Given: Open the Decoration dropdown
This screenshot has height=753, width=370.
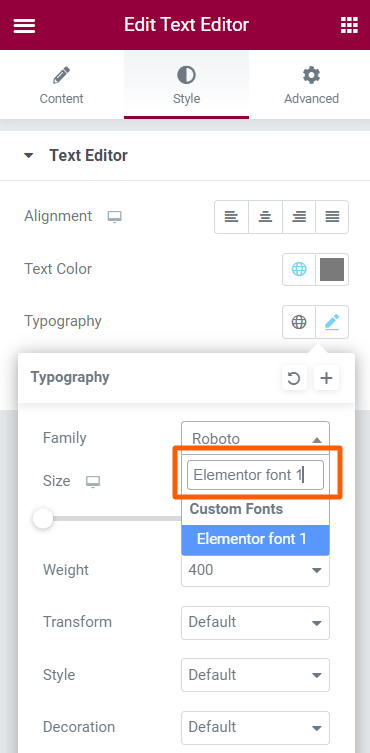Looking at the screenshot, I should coord(255,728).
